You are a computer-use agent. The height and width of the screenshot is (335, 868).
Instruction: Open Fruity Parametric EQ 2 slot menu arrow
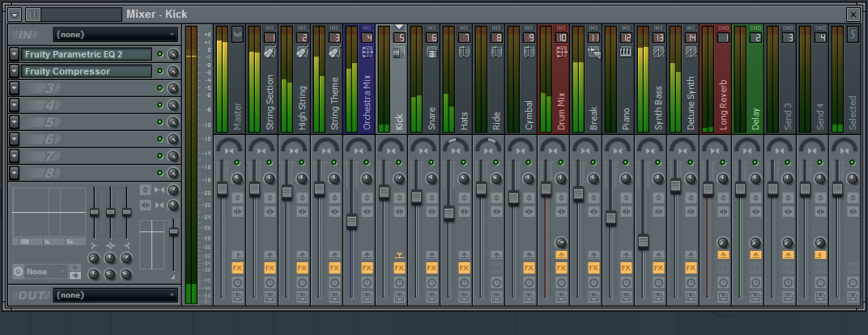[15, 54]
